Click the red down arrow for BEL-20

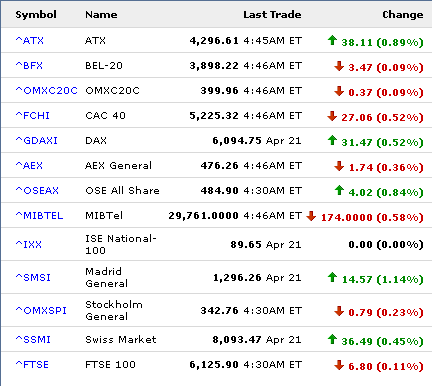339,66
